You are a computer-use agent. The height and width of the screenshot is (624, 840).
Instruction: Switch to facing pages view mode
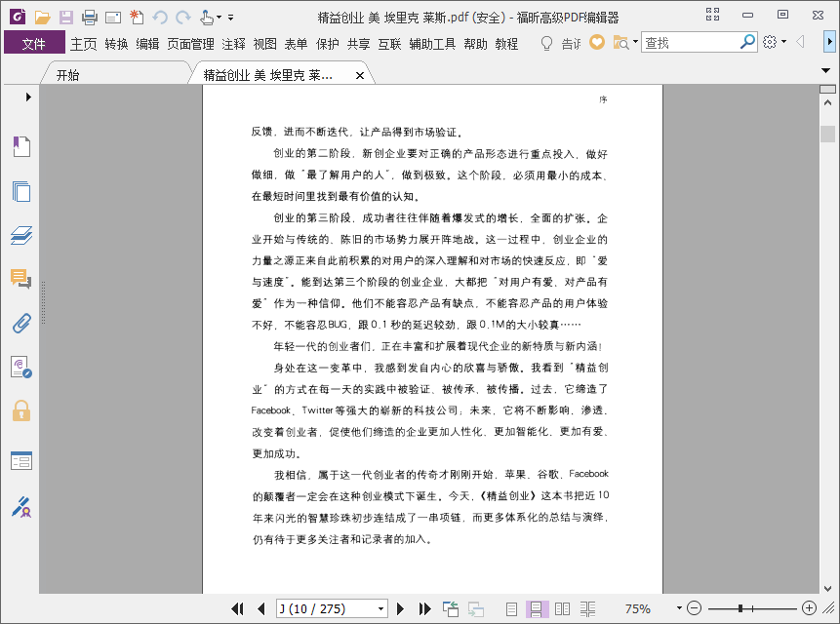coord(562,608)
